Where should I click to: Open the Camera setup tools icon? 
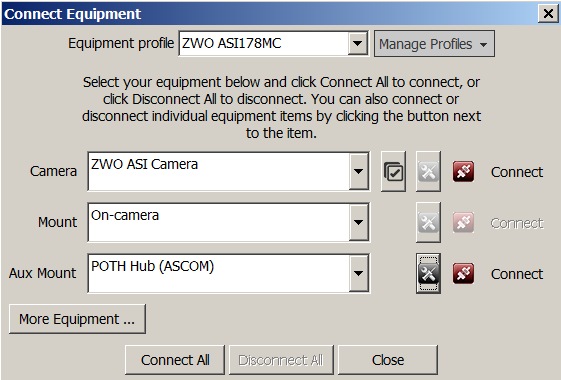point(428,171)
